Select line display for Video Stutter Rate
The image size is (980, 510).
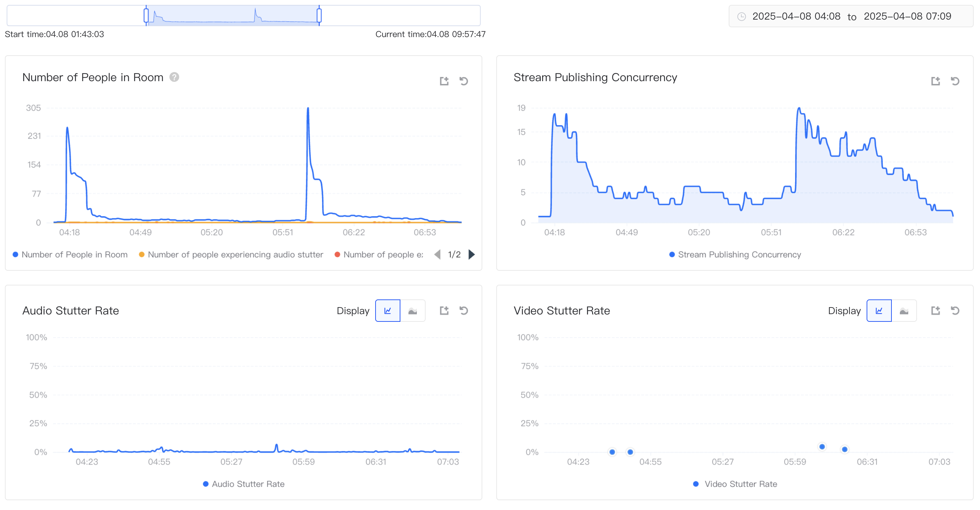[x=879, y=311]
